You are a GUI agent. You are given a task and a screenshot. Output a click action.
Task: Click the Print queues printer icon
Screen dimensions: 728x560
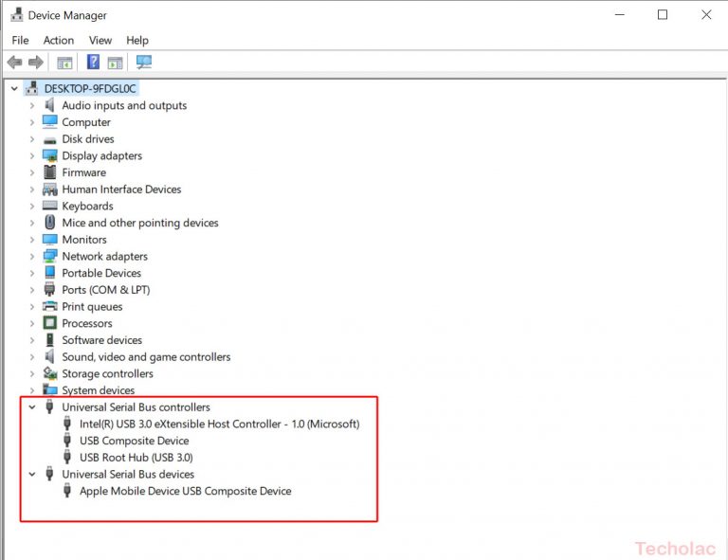click(x=49, y=306)
